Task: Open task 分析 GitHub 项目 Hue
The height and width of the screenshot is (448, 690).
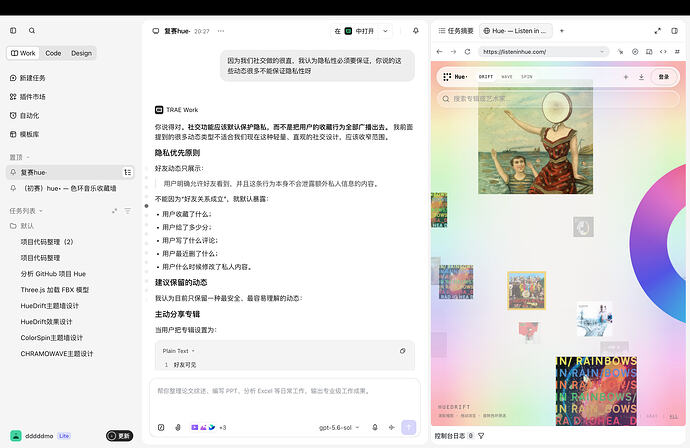Action: tap(53, 274)
